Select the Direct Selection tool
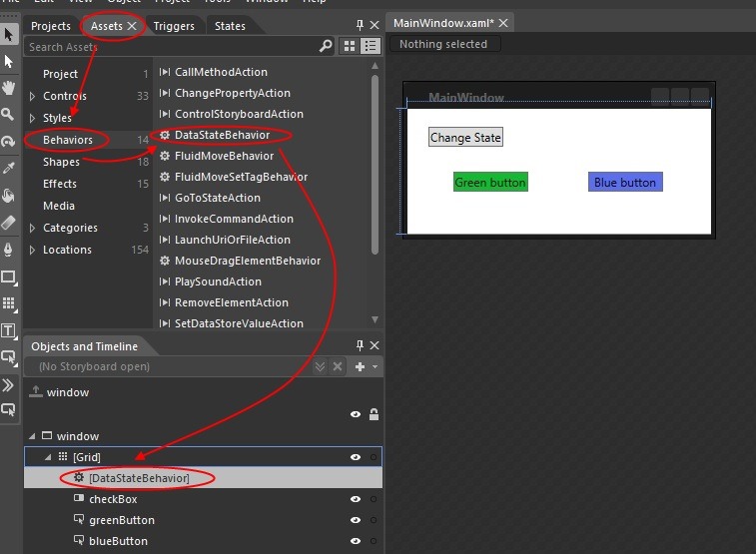This screenshot has width=756, height=554. pos(9,62)
